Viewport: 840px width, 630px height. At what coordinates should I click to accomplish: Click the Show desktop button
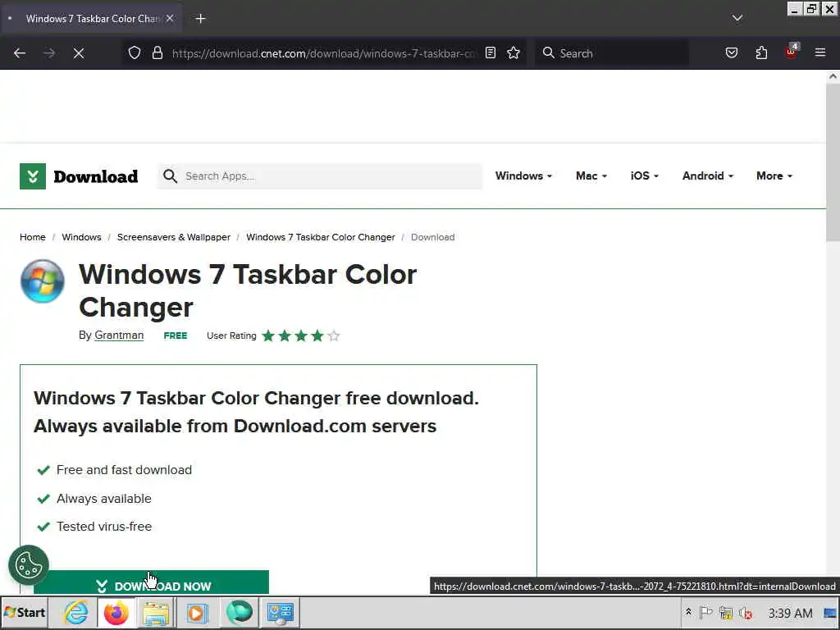[830, 613]
